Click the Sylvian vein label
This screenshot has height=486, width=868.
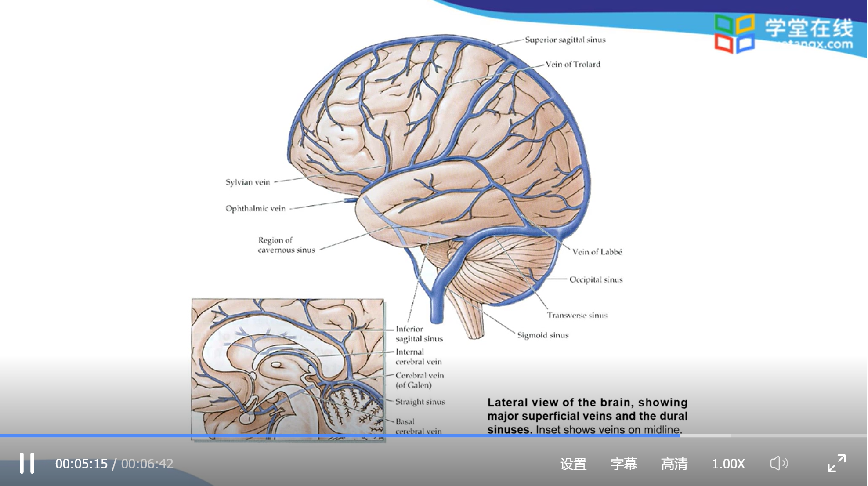248,182
